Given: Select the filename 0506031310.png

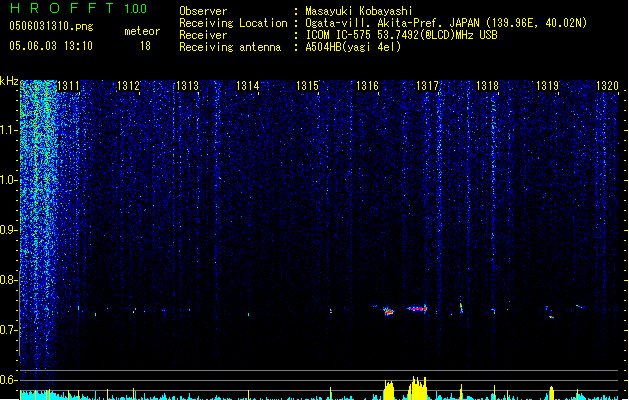Looking at the screenshot, I should (x=51, y=26).
